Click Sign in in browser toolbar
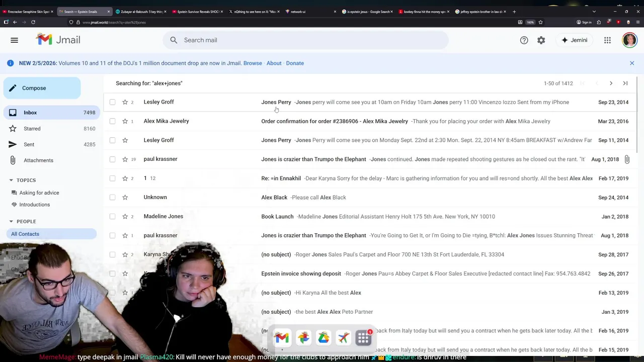The width and height of the screenshot is (644, 362). coord(584,22)
